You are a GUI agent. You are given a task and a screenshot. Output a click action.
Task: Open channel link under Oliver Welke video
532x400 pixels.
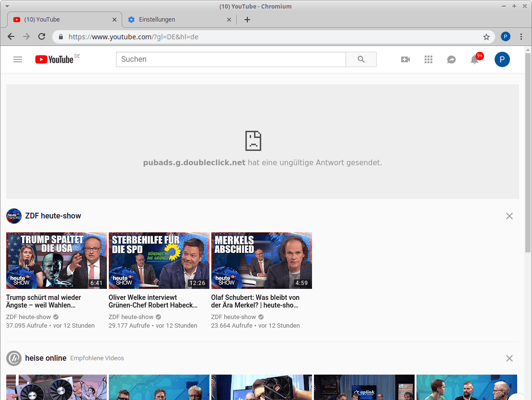(x=131, y=317)
